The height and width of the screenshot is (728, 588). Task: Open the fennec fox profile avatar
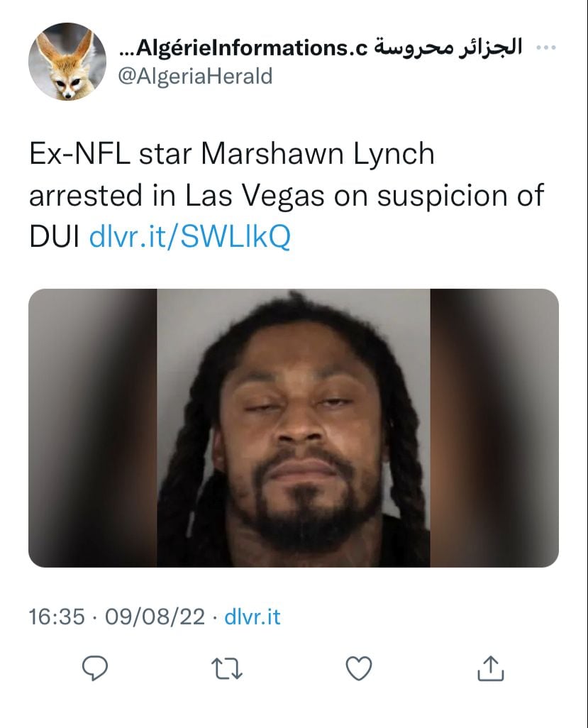67,61
